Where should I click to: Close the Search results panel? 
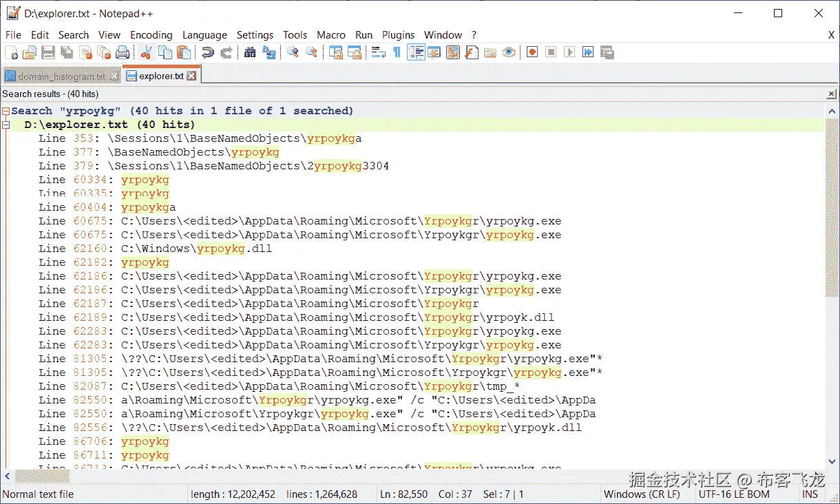coord(832,94)
